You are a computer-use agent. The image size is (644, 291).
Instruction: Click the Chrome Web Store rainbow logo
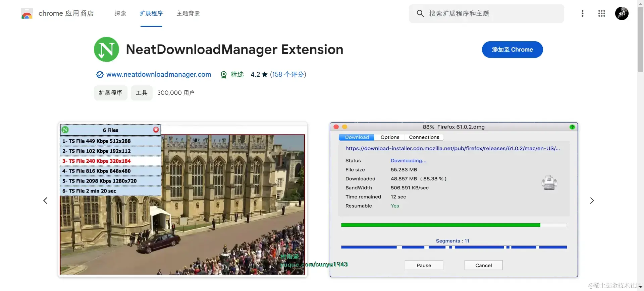click(x=27, y=14)
